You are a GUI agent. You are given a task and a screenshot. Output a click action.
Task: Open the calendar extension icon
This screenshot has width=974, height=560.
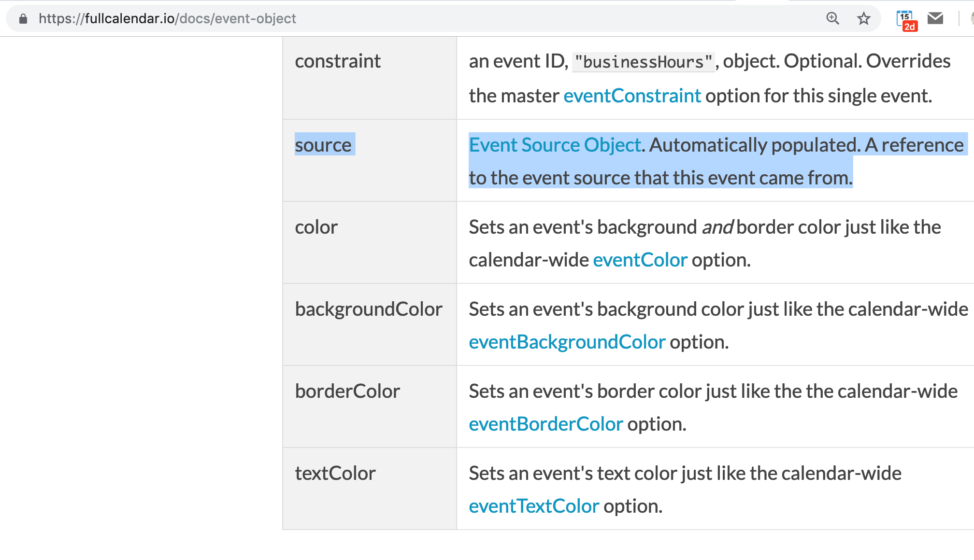pyautogui.click(x=904, y=17)
